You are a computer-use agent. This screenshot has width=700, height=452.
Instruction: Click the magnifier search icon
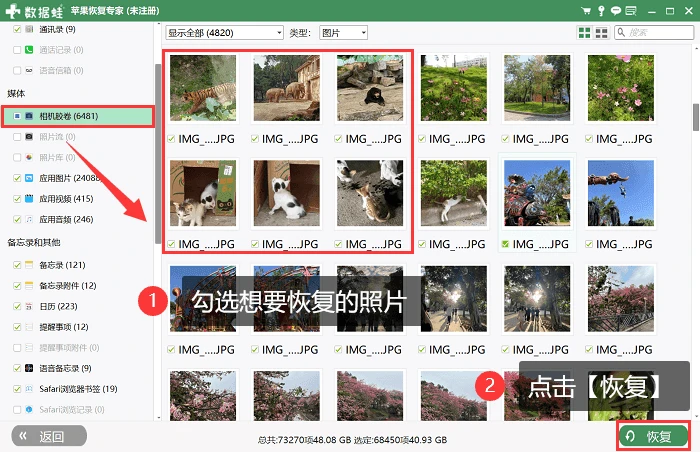621,32
